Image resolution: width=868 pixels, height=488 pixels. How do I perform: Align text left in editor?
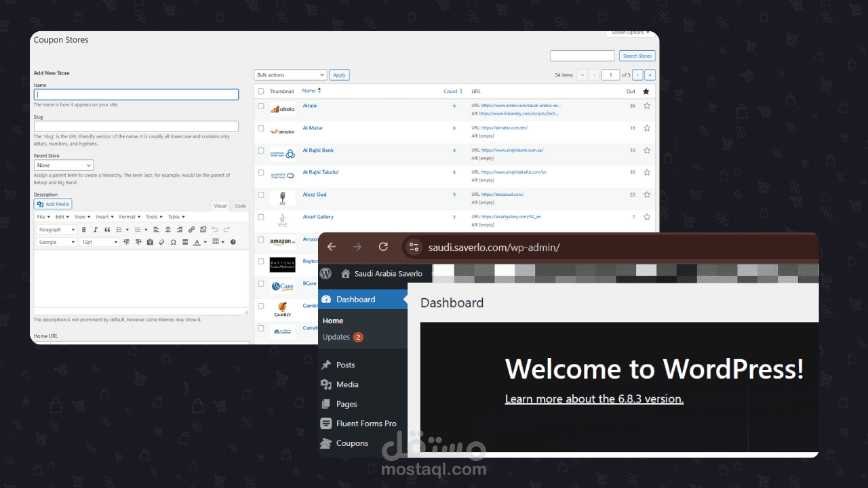coord(156,230)
